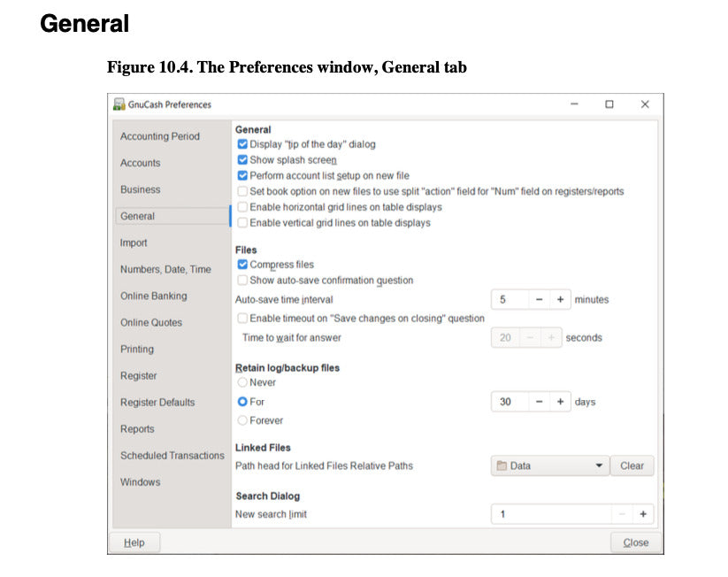
Task: Click the Data folder icon in Linked Files
Action: [x=502, y=465]
